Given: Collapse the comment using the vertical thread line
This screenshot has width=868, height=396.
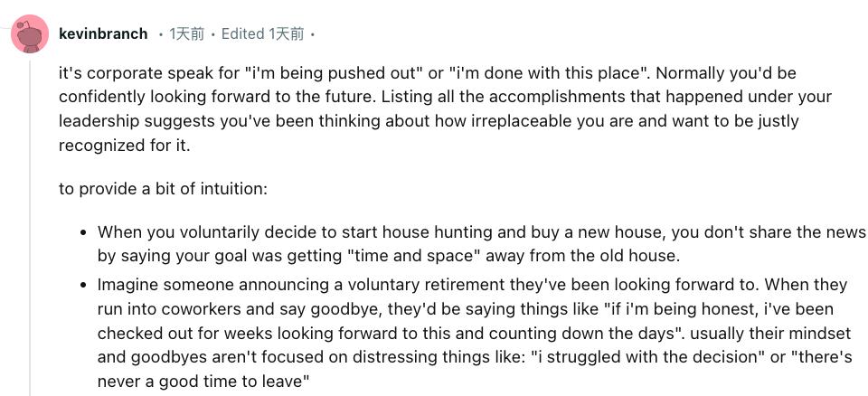Looking at the screenshot, I should pos(29,226).
